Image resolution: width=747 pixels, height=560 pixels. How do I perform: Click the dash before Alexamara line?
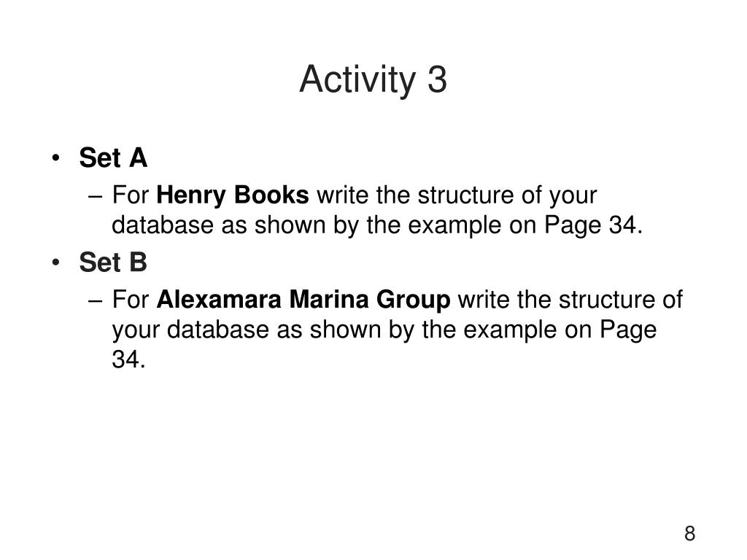coord(96,301)
